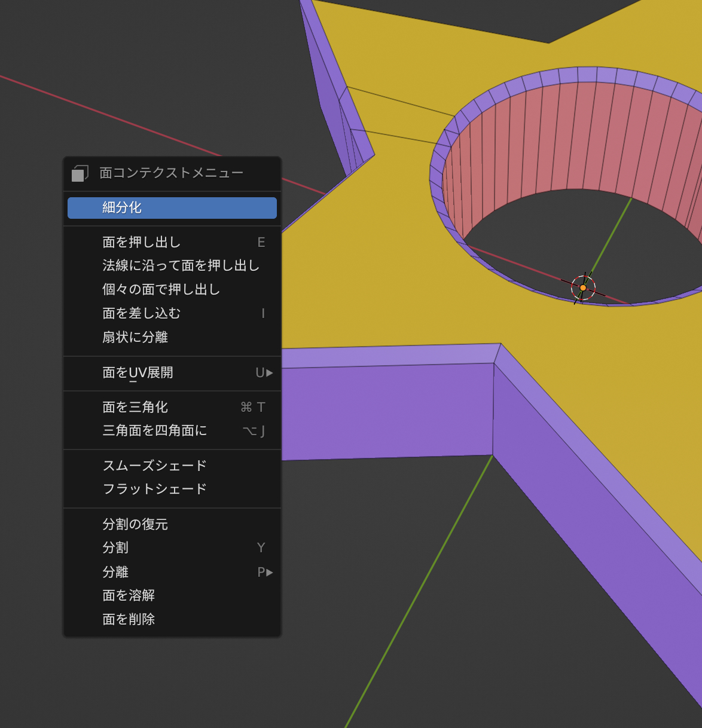This screenshot has height=728, width=702.
Task: Pick 法線に沿って面を押し出し option
Action: click(172, 265)
